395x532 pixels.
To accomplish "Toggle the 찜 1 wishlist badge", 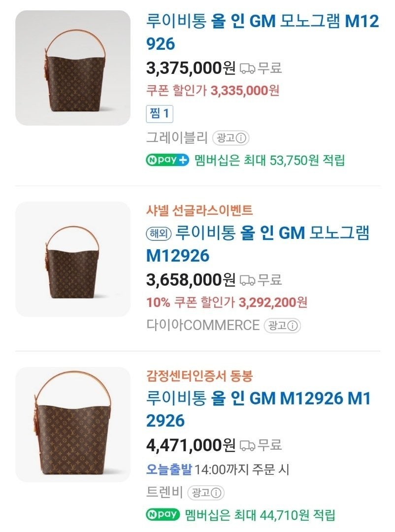I will pos(160,114).
